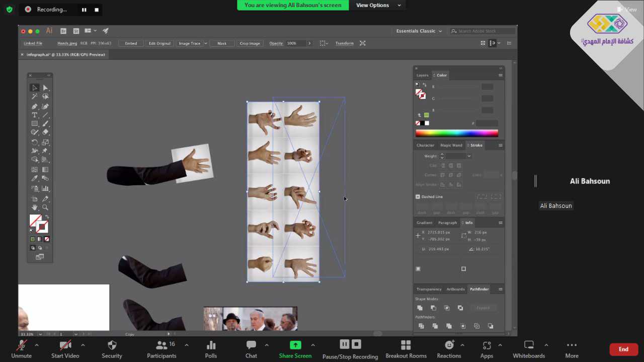Click the Search Adobe Stock field

(x=482, y=31)
